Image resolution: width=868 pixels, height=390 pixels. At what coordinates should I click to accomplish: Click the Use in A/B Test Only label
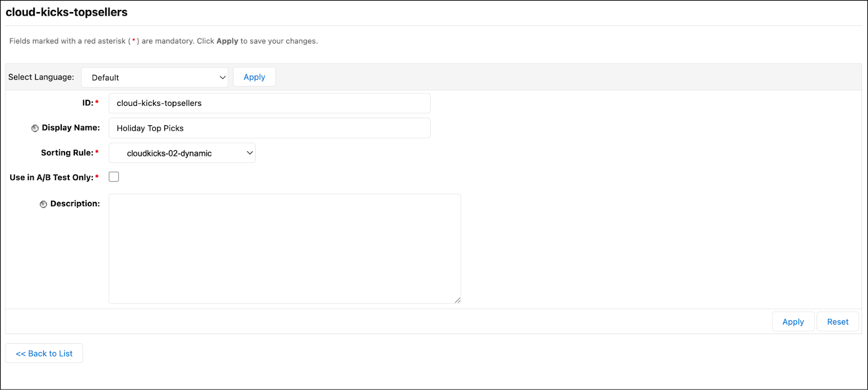tap(52, 177)
